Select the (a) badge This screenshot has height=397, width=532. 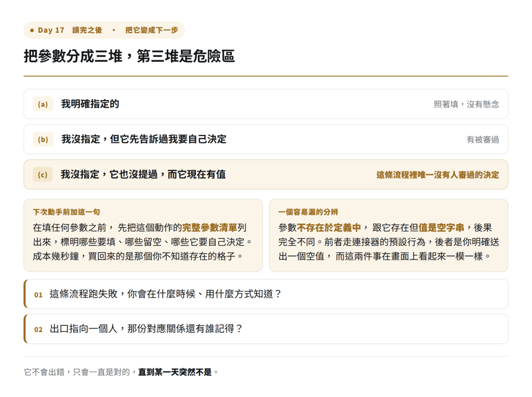(43, 104)
